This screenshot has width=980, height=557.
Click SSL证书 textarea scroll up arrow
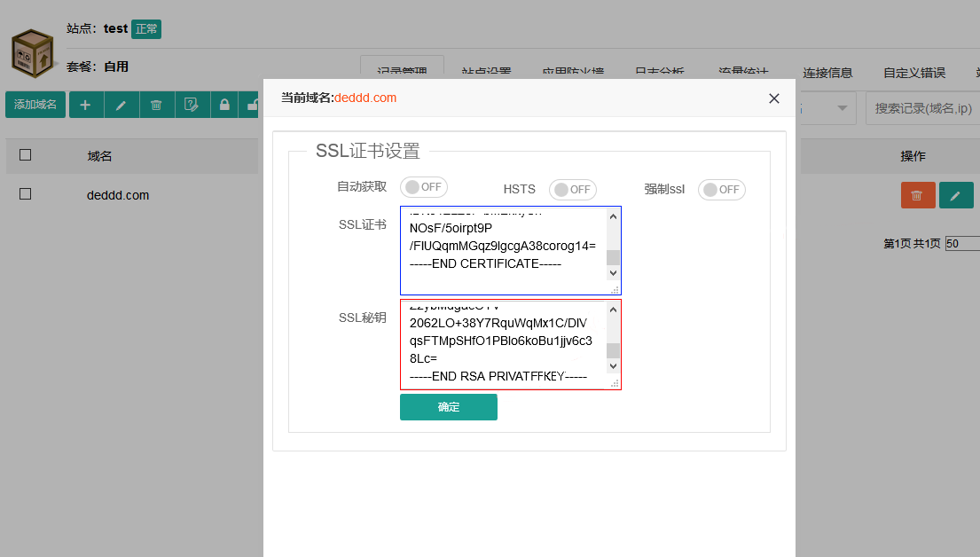click(613, 216)
